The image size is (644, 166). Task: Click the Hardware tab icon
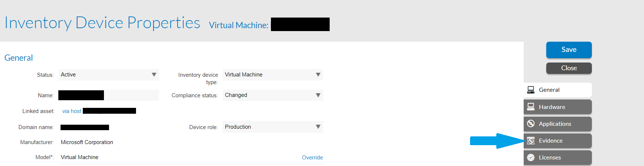(531, 107)
